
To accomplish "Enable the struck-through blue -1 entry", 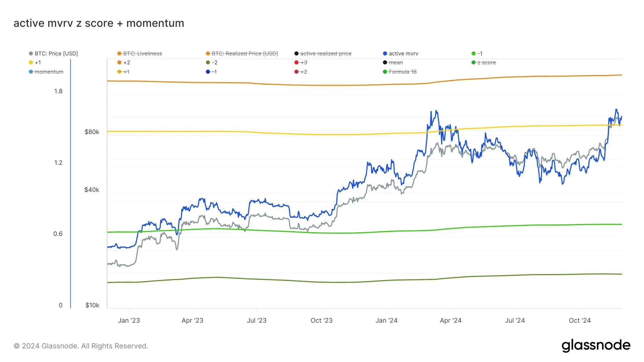I will (211, 72).
